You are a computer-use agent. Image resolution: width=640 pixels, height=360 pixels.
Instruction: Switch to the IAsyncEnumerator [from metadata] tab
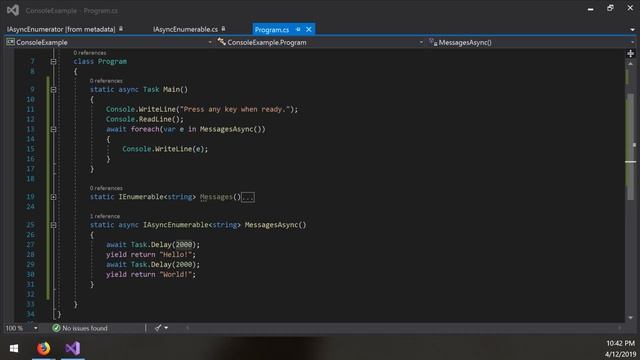[61, 29]
